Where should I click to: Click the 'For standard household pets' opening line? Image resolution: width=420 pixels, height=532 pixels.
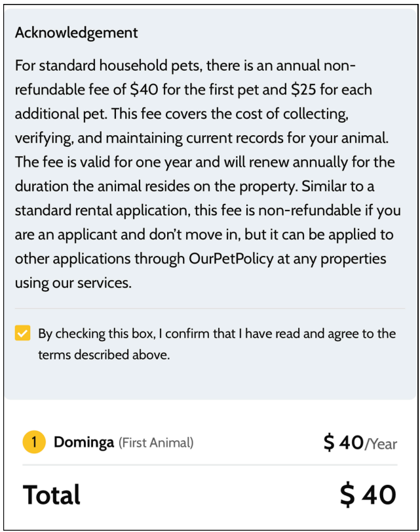point(185,66)
